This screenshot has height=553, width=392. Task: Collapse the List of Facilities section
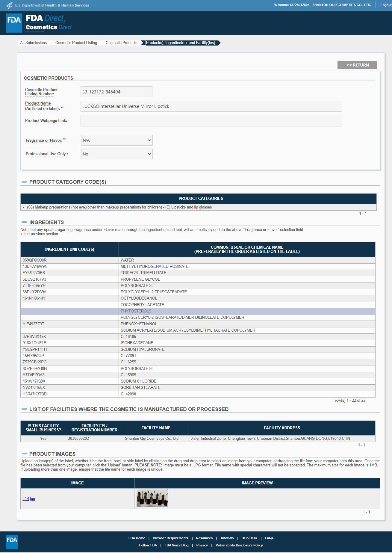[x=24, y=409]
